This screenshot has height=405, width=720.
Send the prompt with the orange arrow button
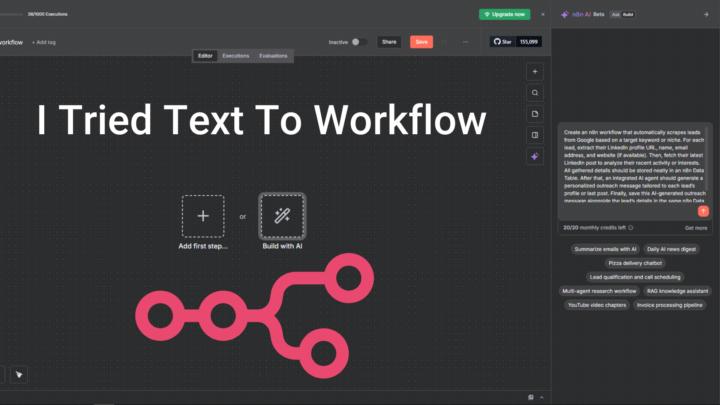tap(703, 211)
